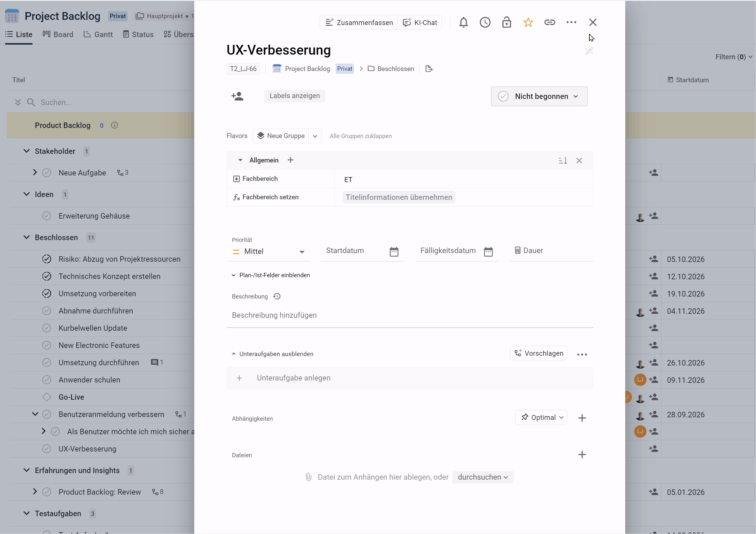Screen dimensions: 756x534
Task: Copy task link via chain icon
Action: [x=550, y=22]
